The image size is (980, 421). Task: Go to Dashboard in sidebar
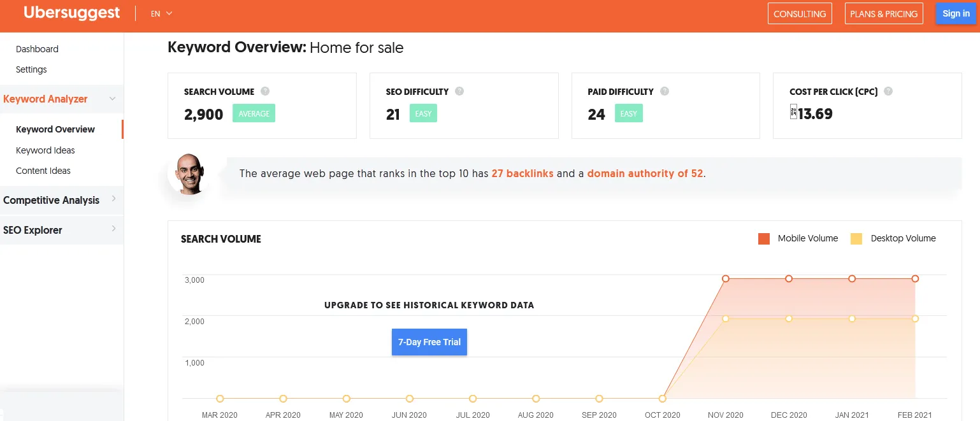37,49
